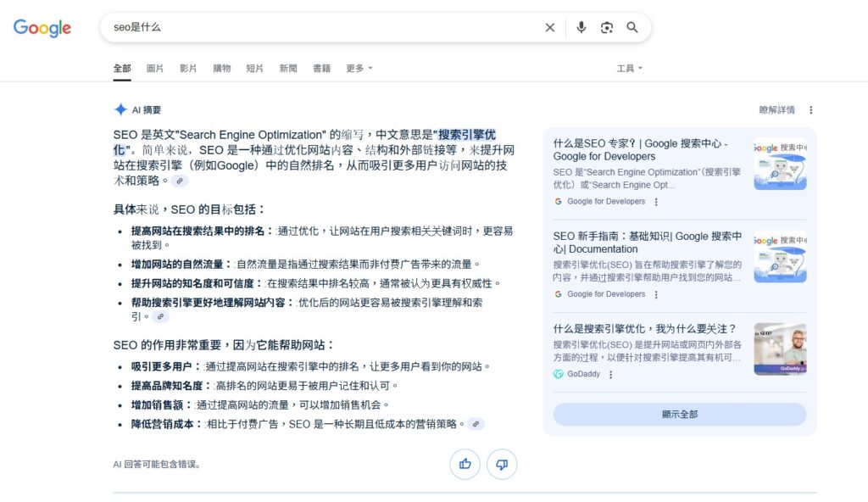
Task: Open 什么是搜索引擎优化，我为什么要关注 result
Action: 644,328
